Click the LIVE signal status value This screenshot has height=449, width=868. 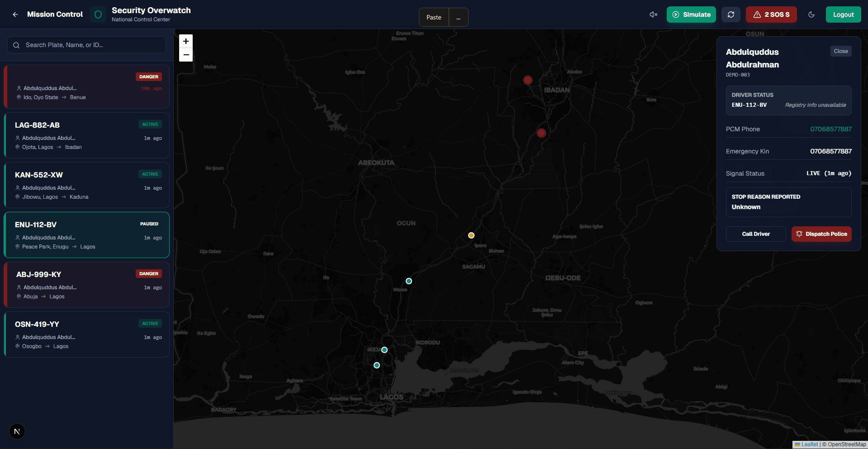(x=829, y=173)
